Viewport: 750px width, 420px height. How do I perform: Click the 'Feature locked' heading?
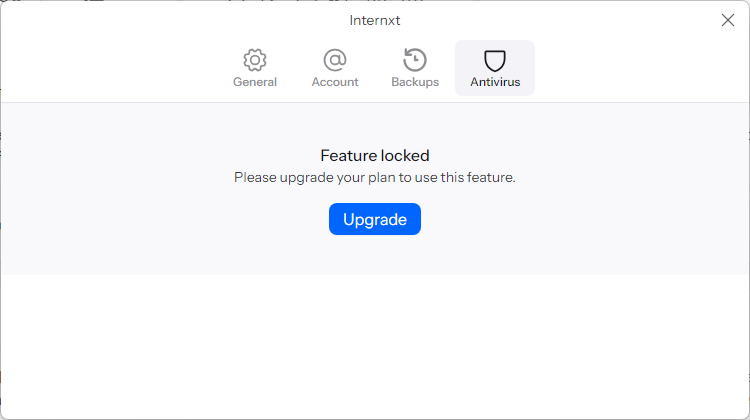coord(375,156)
